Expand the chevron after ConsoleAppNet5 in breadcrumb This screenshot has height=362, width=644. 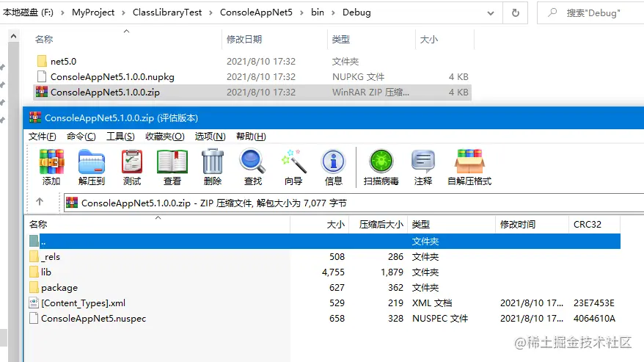click(302, 12)
